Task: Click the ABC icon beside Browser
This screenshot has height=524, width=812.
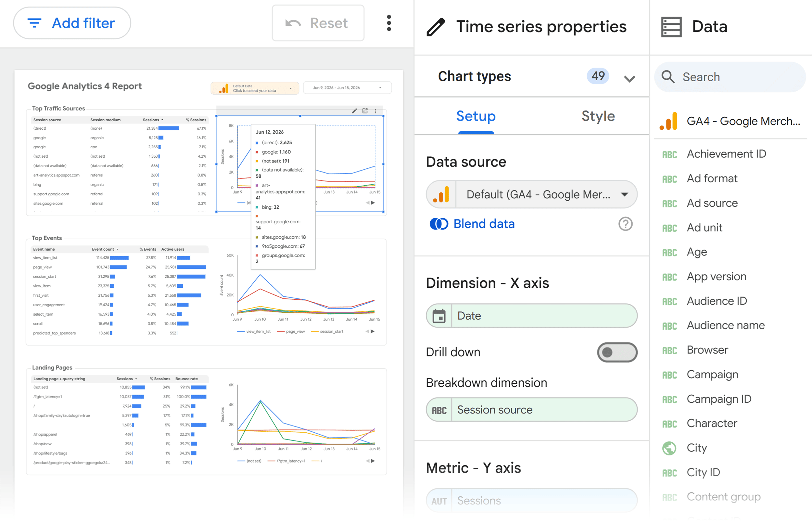Action: (x=669, y=350)
